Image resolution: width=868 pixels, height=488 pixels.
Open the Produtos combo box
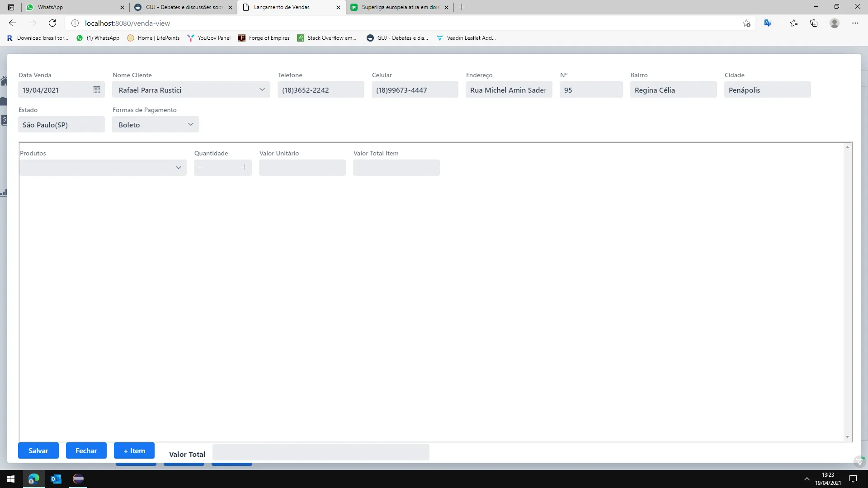[x=179, y=168]
